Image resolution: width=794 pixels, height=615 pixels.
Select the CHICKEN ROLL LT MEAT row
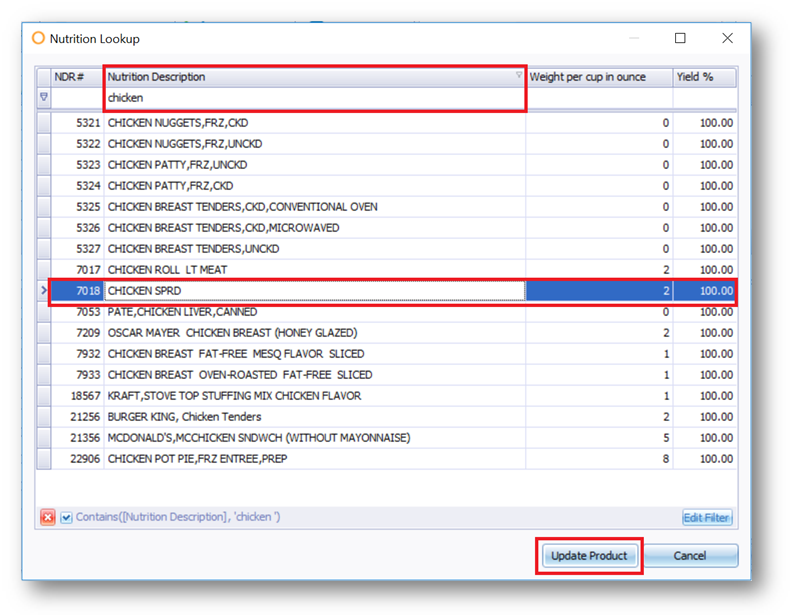click(x=315, y=270)
